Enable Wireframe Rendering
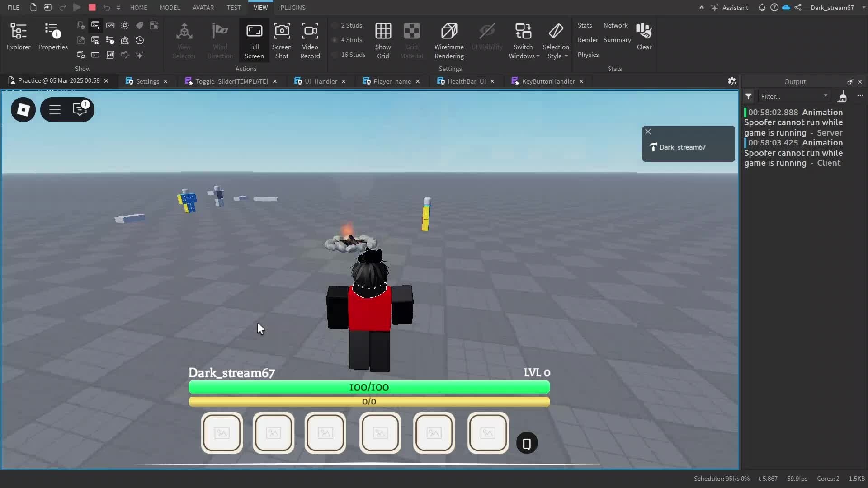The image size is (868, 488). (448, 41)
